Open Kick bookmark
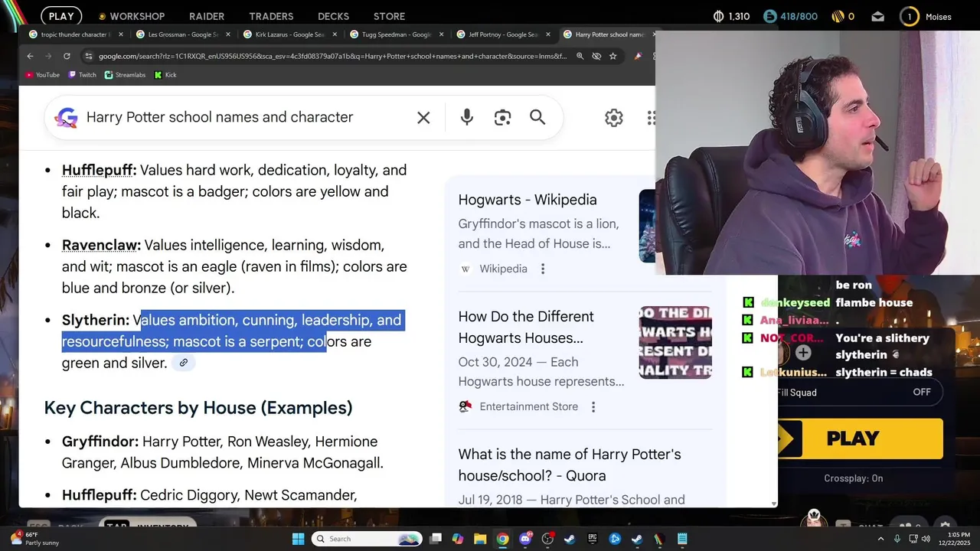Viewport: 980px width, 551px height. (165, 75)
